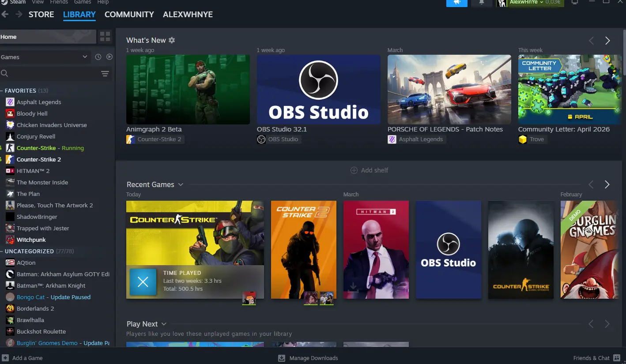
Task: Click the Chicken Invaders Universe icon
Action: tap(10, 125)
